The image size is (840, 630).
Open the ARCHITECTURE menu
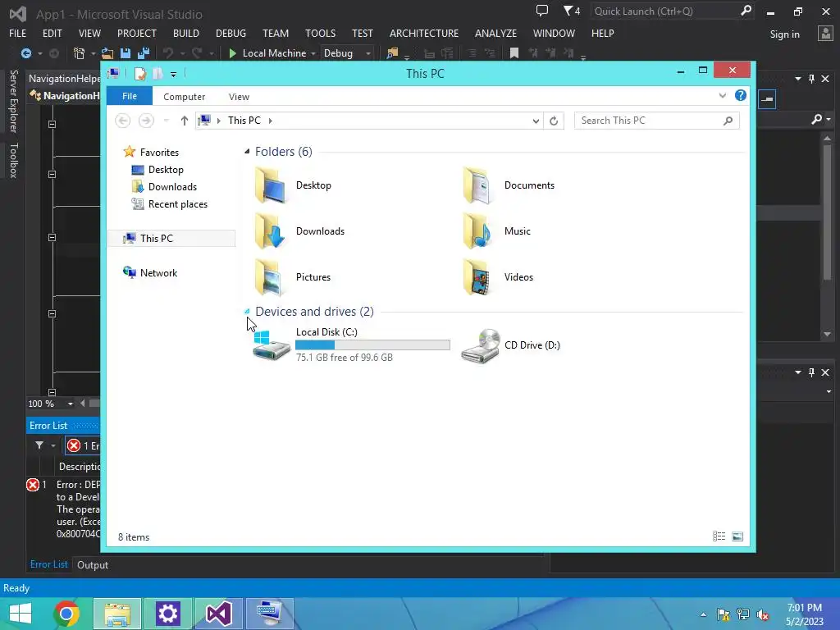(424, 33)
